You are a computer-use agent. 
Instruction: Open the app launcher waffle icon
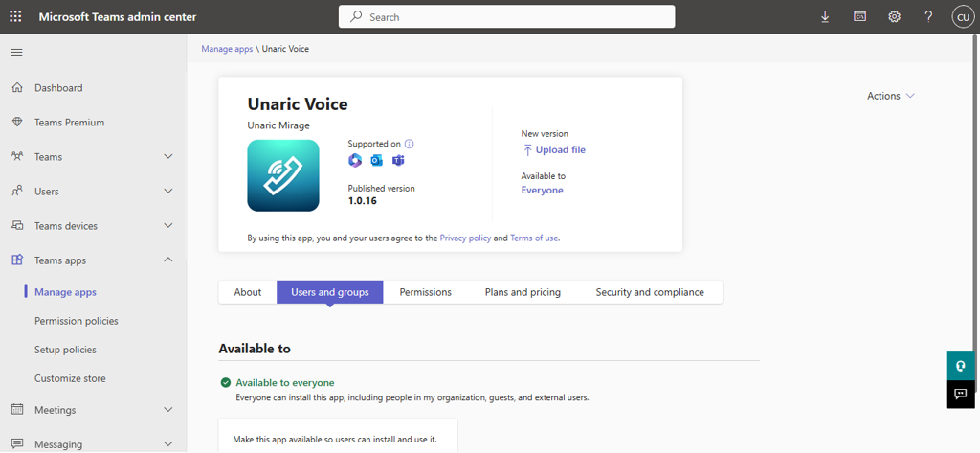click(15, 17)
